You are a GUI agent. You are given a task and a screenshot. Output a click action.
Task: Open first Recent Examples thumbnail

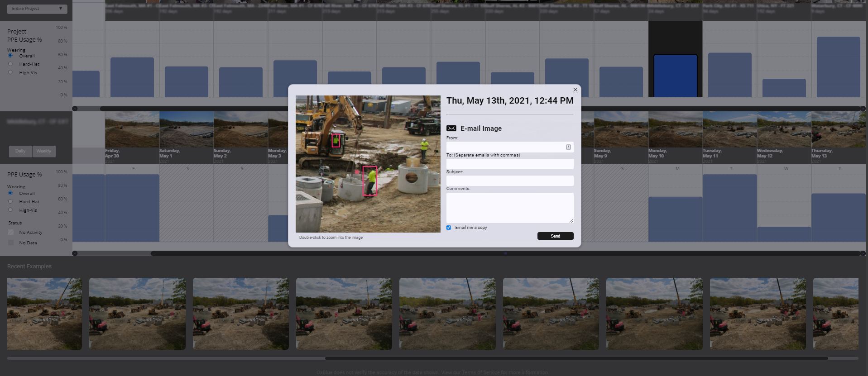tap(44, 314)
